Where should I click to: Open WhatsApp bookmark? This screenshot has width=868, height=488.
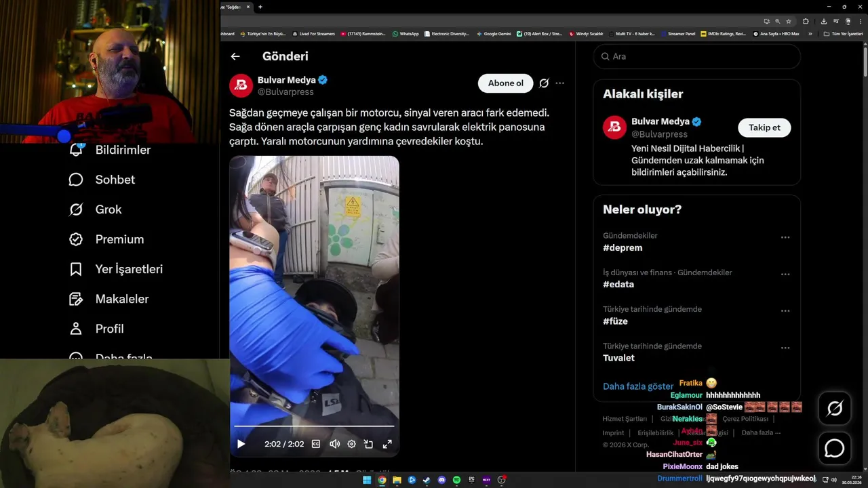(x=406, y=33)
